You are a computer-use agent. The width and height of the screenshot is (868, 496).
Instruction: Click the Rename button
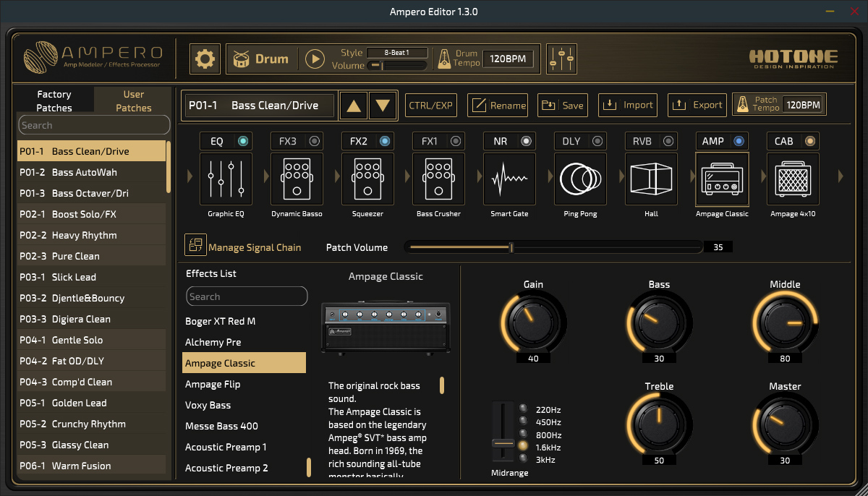point(498,106)
